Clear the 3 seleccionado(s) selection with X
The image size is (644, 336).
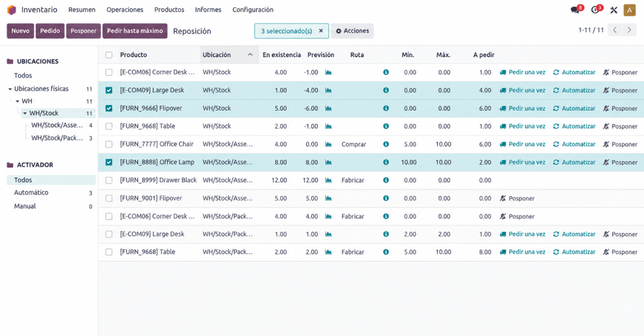pyautogui.click(x=321, y=31)
